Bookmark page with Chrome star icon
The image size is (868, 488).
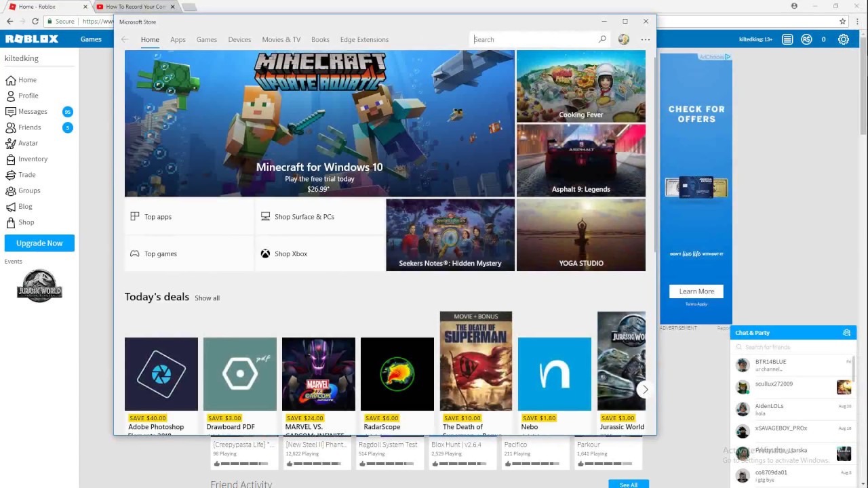click(843, 22)
